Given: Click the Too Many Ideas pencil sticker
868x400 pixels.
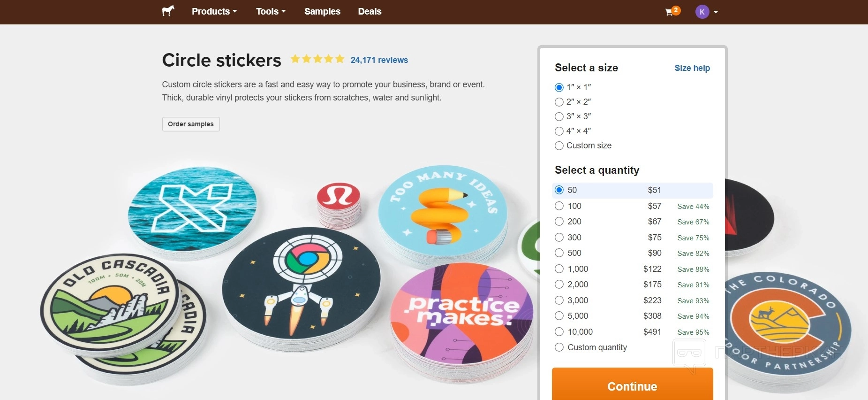Looking at the screenshot, I should [x=442, y=210].
